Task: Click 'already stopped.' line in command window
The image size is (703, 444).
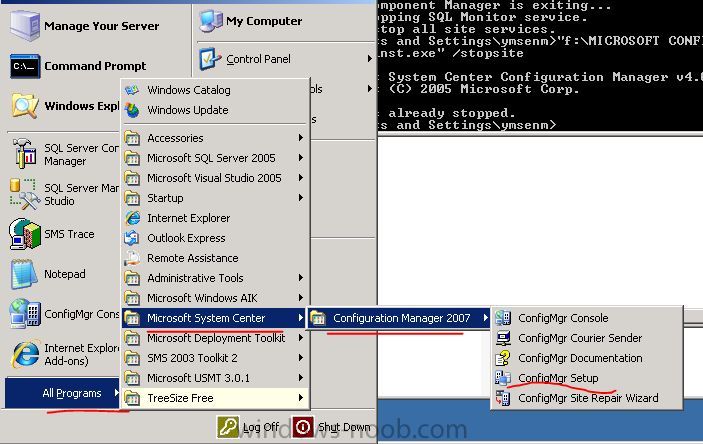Action: (451, 113)
